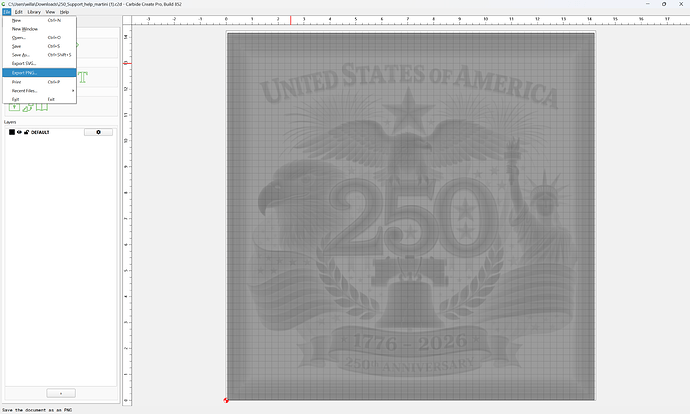Click the 250th anniversary artwork on canvas
This screenshot has width=690, height=414.
point(411,216)
